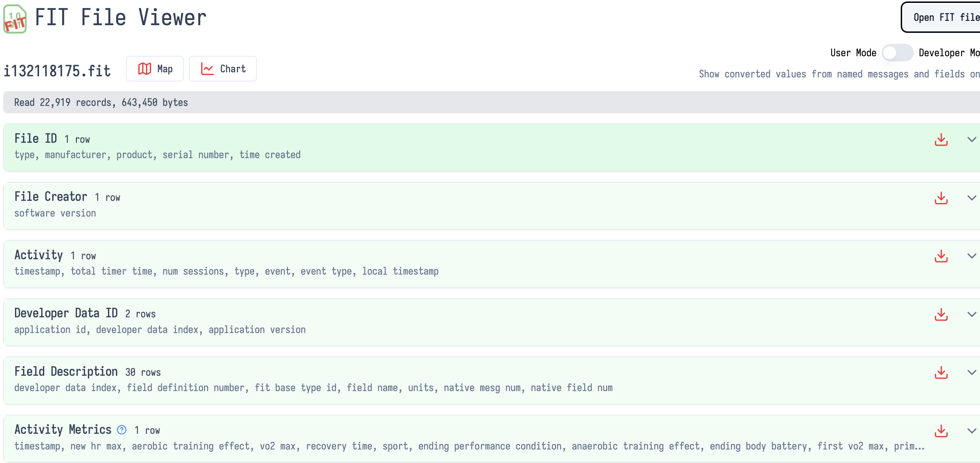This screenshot has height=463, width=980.
Task: Click the 'Read 22,919 records' status text
Action: (x=101, y=102)
